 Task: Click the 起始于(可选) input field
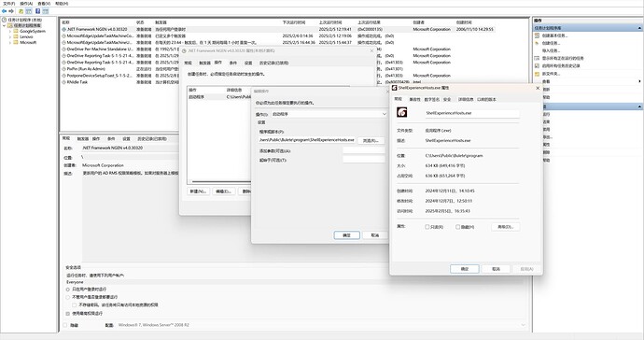[363, 160]
